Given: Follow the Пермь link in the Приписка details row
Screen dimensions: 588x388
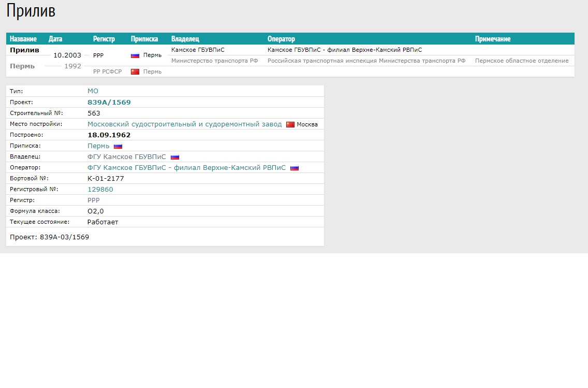Looking at the screenshot, I should [98, 146].
